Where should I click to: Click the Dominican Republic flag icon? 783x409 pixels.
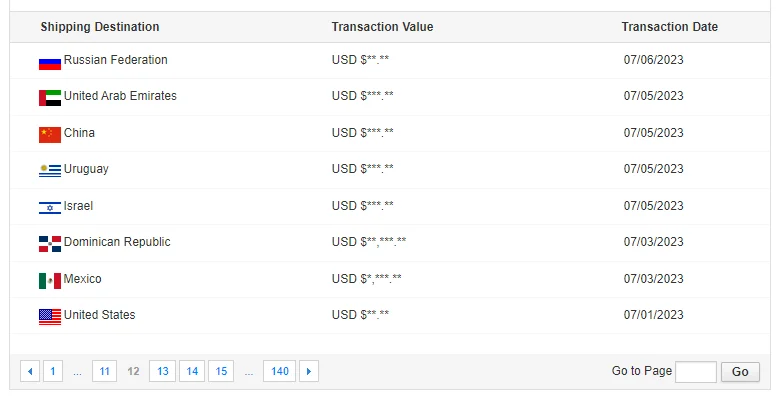(50, 243)
